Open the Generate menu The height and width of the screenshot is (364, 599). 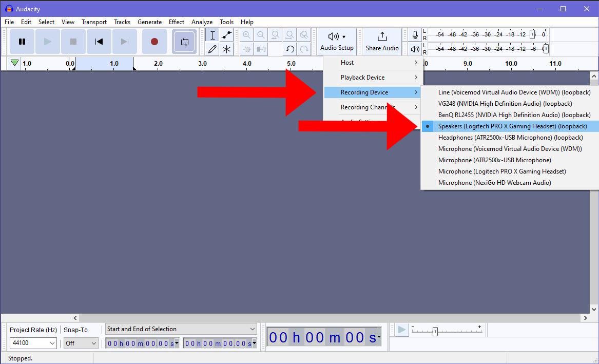click(x=149, y=22)
